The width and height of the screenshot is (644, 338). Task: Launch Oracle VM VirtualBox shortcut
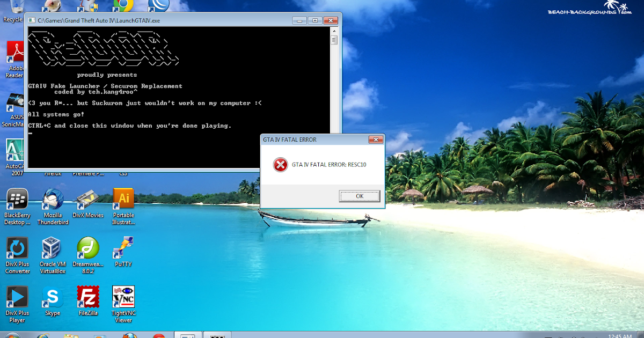[x=53, y=255]
